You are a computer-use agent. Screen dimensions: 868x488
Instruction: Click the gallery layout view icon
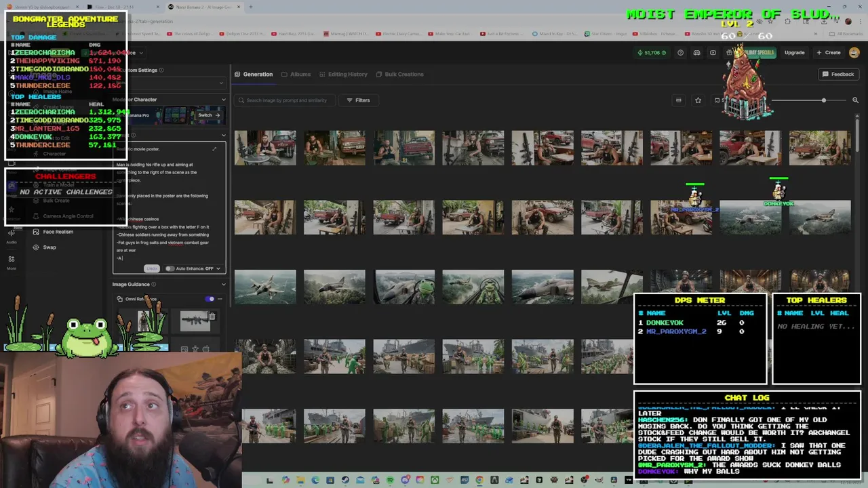click(x=678, y=100)
